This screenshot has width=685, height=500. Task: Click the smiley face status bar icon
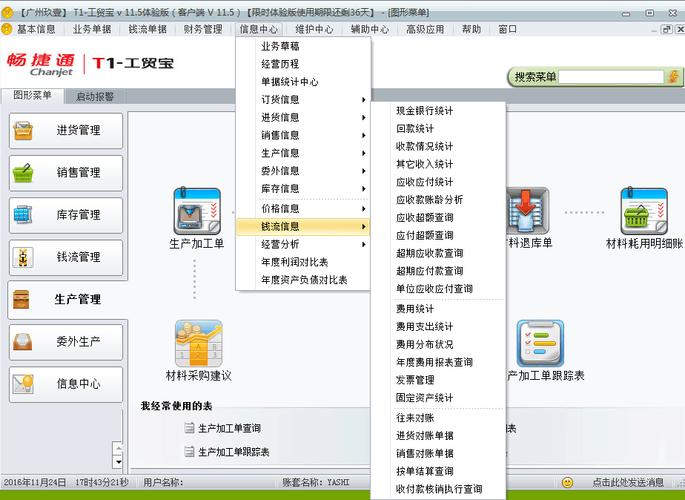pos(567,483)
